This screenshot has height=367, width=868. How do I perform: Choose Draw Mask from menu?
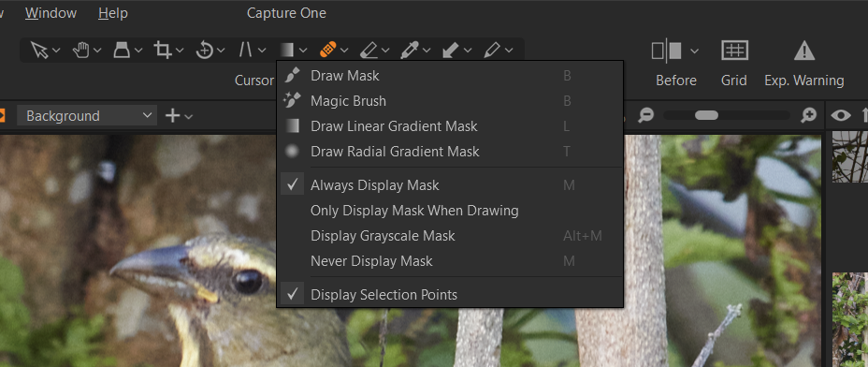[450, 76]
